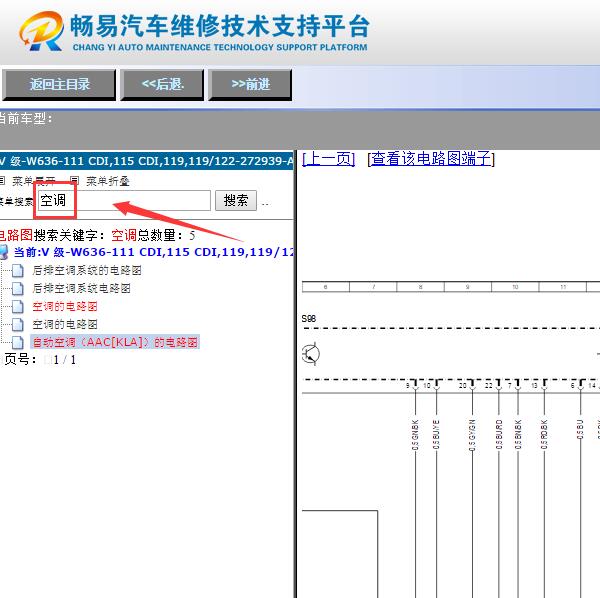600x598 pixels.
Task: Focus the 菜单搜索 input containing 空调
Action: (x=124, y=200)
